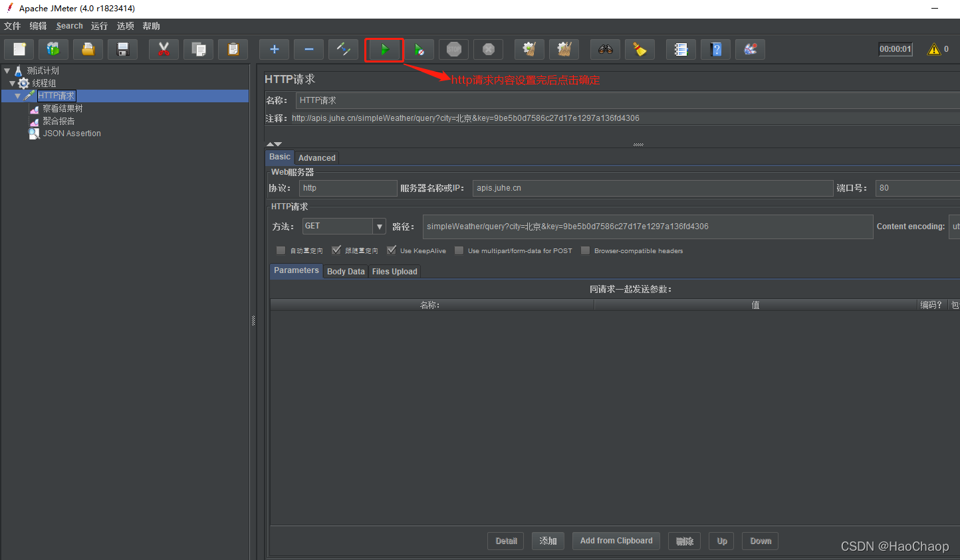The image size is (960, 560).
Task: Click the Clear All double broom icon
Action: (x=564, y=49)
